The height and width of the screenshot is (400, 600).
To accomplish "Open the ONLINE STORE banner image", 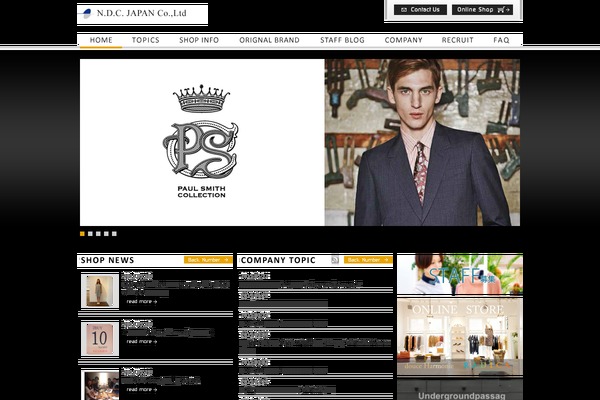I will tap(460, 337).
